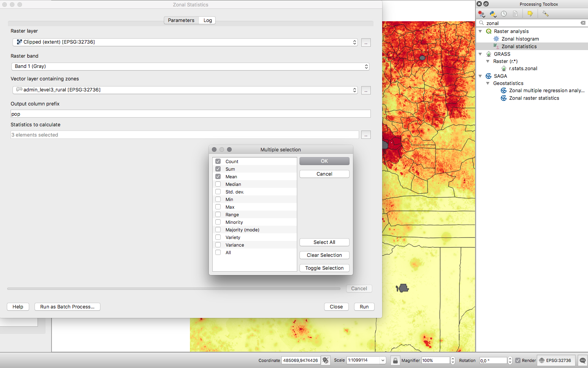Open processing options wrench icon
The width and height of the screenshot is (588, 368).
545,14
